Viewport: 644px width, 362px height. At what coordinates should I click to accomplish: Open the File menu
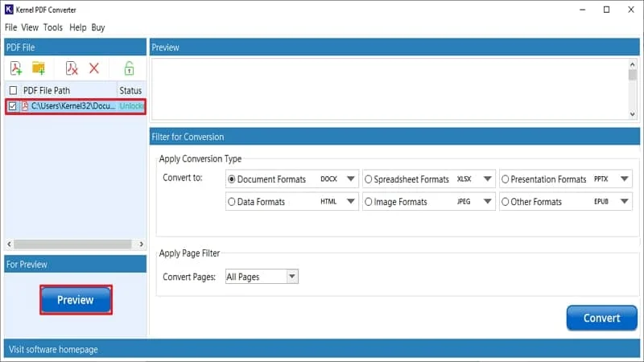tap(11, 27)
